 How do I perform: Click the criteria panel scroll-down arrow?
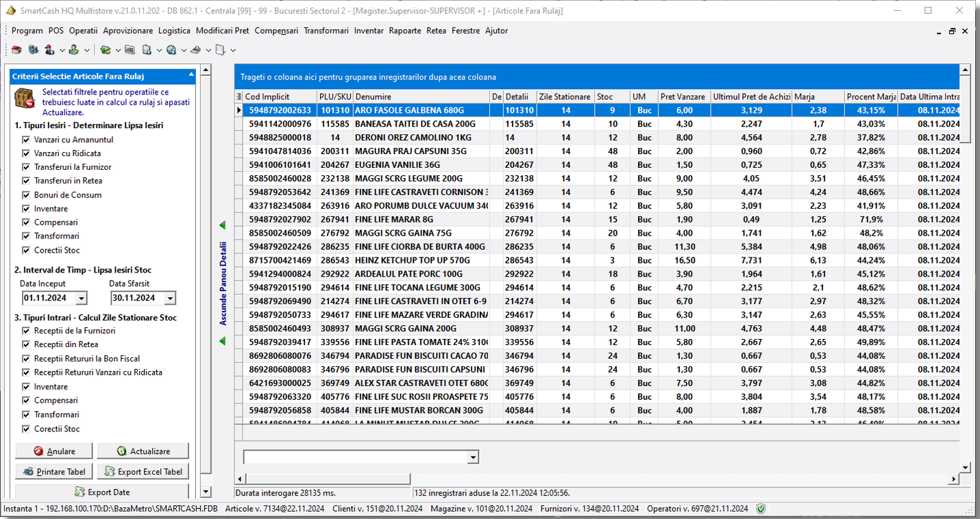[205, 492]
